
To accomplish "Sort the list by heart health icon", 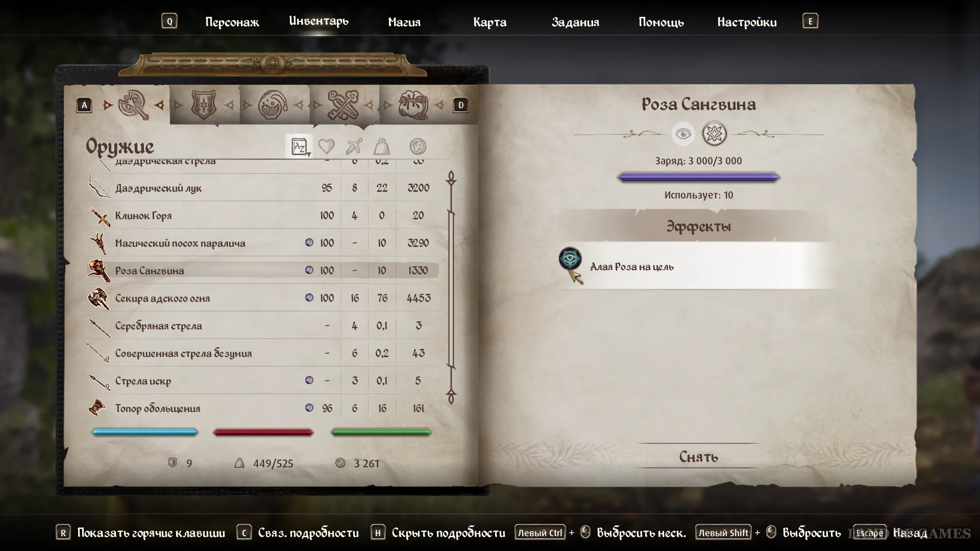I will pyautogui.click(x=326, y=147).
